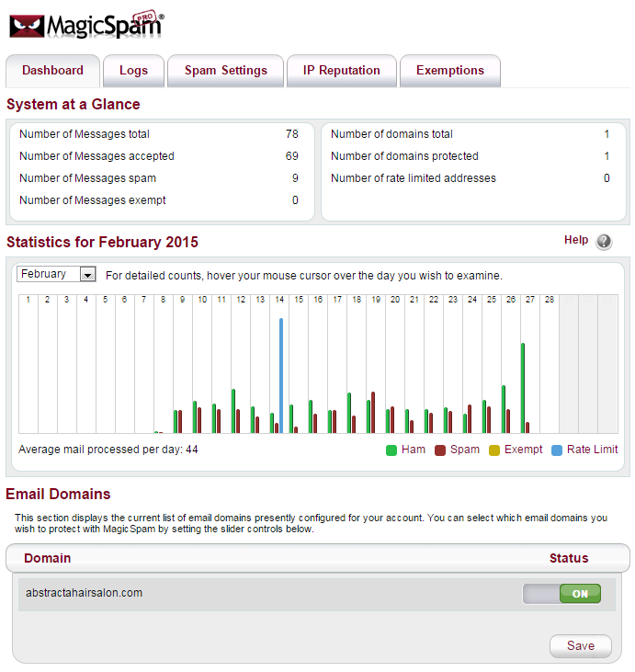This screenshot has width=635, height=672.
Task: Toggle the abstractahairsalon.com protection switch
Action: 561,594
